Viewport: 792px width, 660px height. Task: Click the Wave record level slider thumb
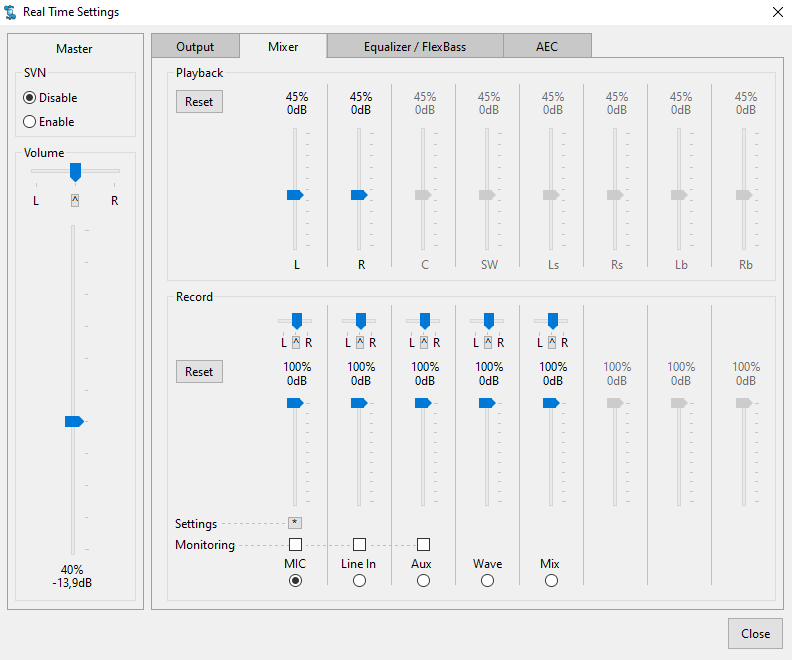pyautogui.click(x=487, y=403)
